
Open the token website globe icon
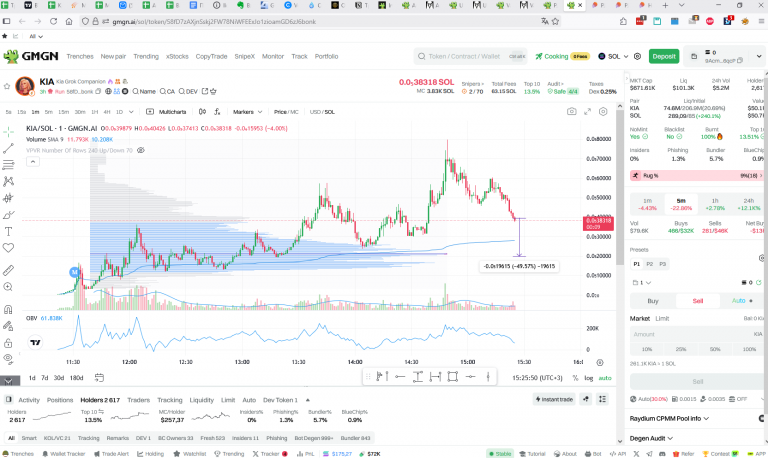coord(108,92)
